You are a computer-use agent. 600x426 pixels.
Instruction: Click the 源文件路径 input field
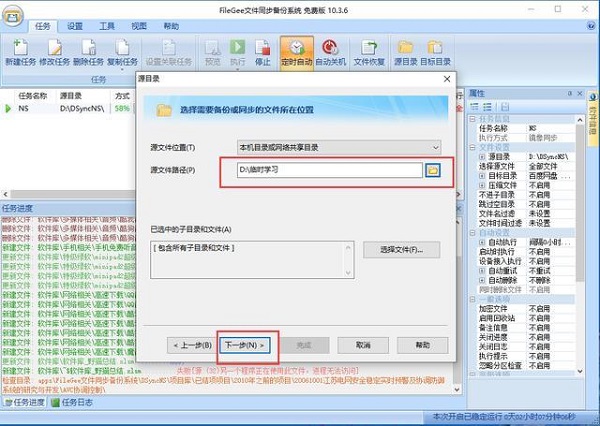pos(330,170)
